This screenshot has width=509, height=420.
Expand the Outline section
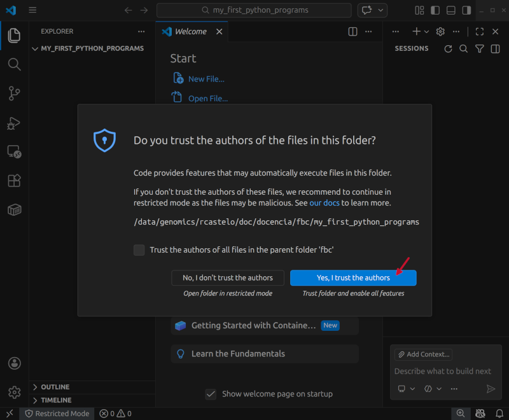(55, 387)
